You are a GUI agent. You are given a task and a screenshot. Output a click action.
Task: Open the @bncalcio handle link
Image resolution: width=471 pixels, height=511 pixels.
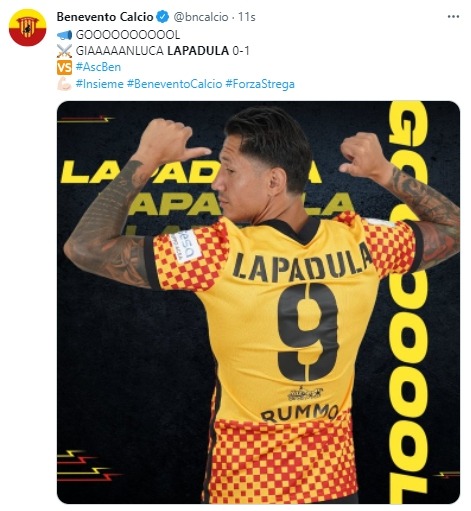coord(201,17)
